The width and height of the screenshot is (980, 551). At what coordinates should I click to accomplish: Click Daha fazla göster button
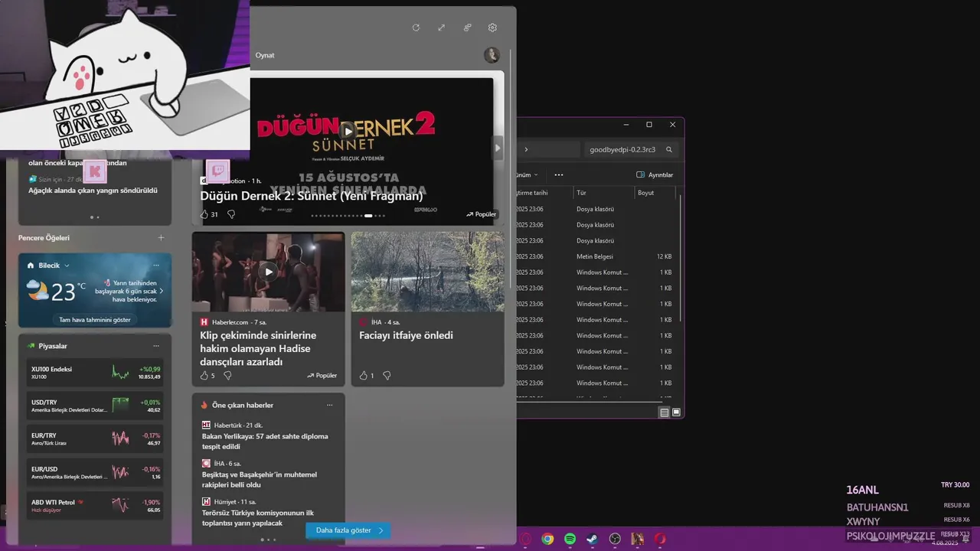[348, 530]
